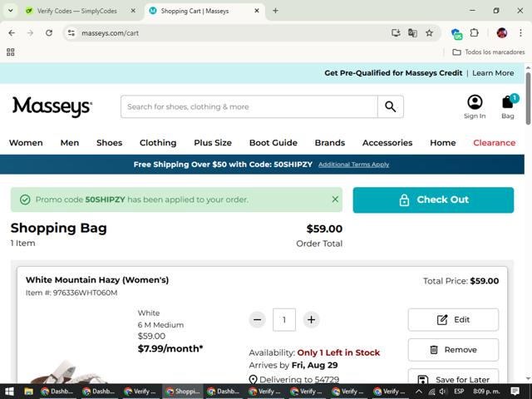Open the ESP language indicator
This screenshot has height=399, width=532.
point(459,392)
